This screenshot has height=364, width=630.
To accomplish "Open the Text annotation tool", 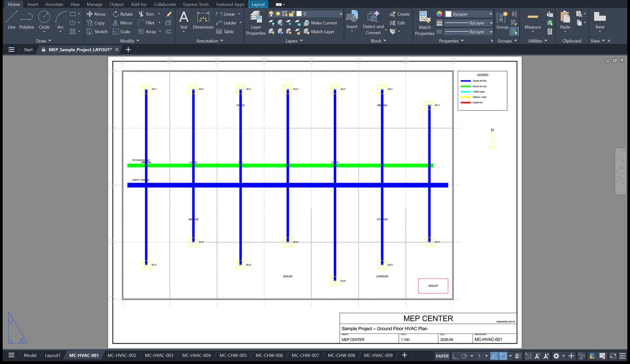I will pos(184,20).
